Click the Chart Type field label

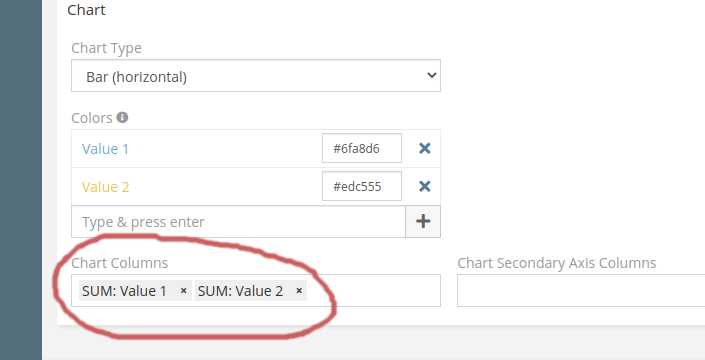(x=106, y=48)
